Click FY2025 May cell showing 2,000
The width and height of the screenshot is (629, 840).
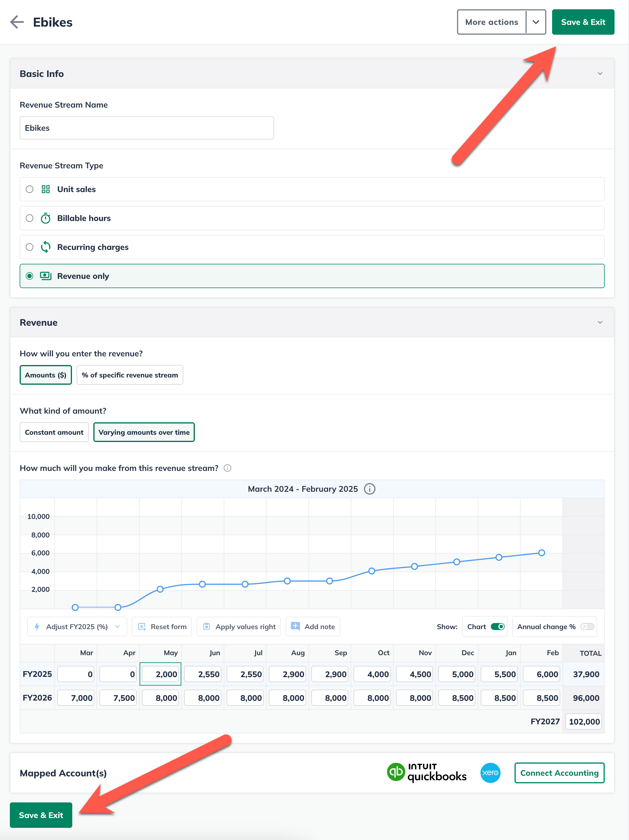coord(160,675)
